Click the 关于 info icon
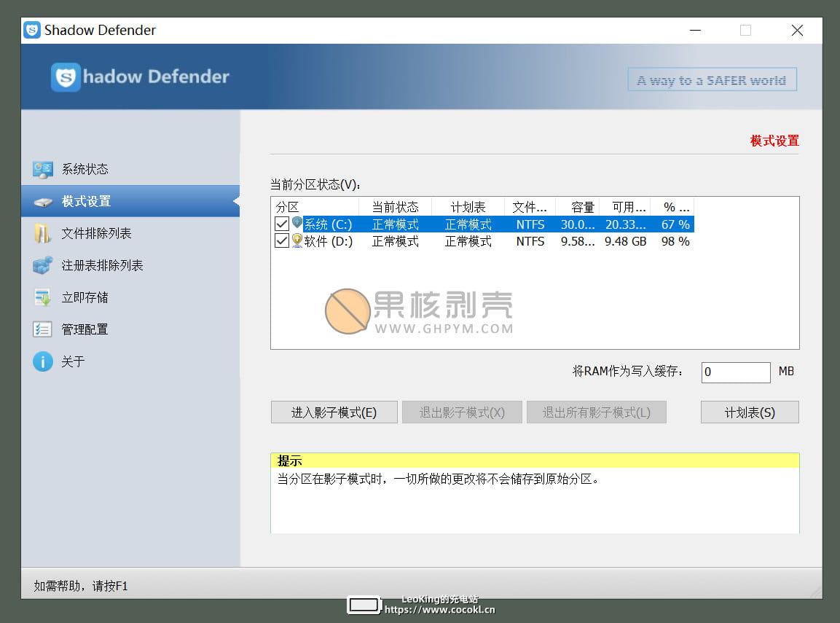The image size is (840, 623). click(x=43, y=361)
